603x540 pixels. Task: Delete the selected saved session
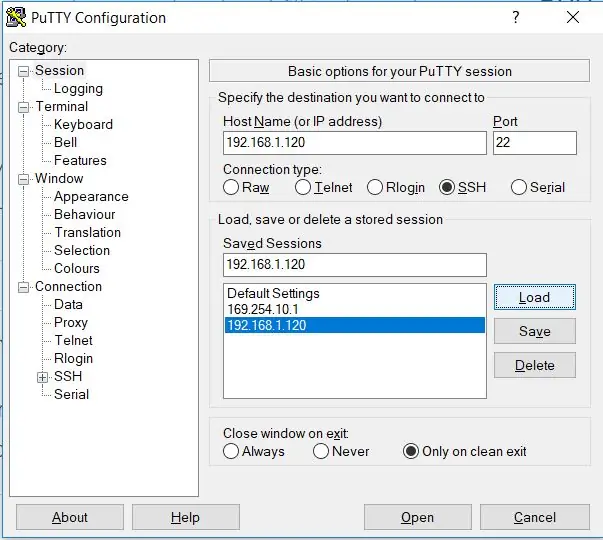click(535, 365)
